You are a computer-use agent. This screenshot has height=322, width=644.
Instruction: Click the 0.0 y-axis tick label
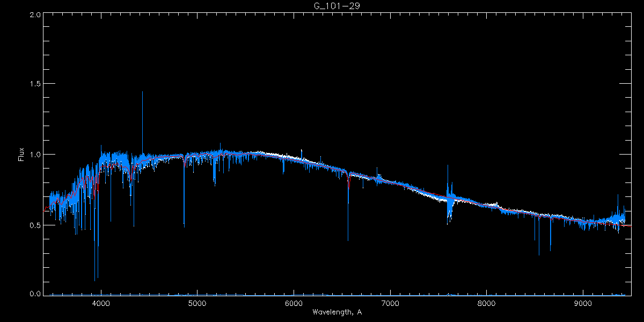35,294
